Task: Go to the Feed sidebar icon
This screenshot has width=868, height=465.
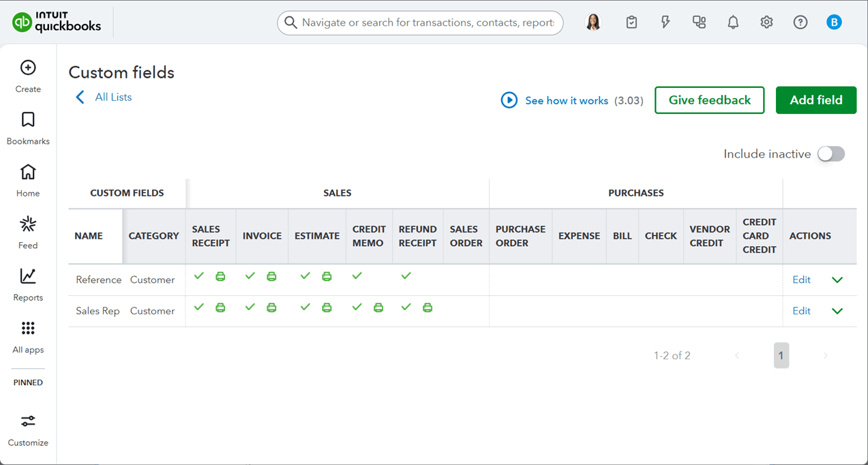Action: pyautogui.click(x=28, y=224)
